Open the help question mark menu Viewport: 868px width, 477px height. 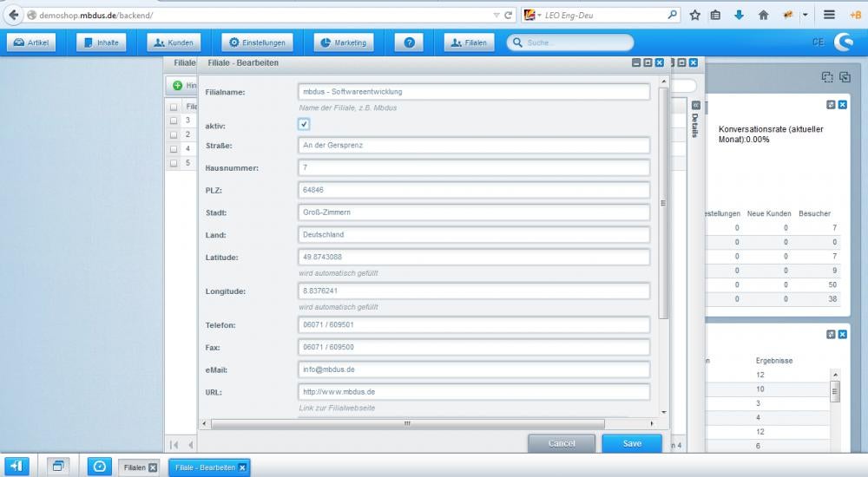click(x=409, y=42)
